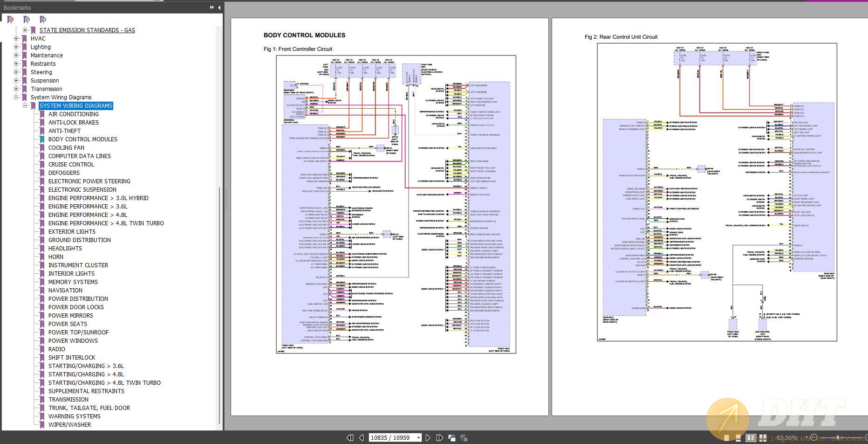Go to the first page
868x444 pixels.
[x=350, y=437]
